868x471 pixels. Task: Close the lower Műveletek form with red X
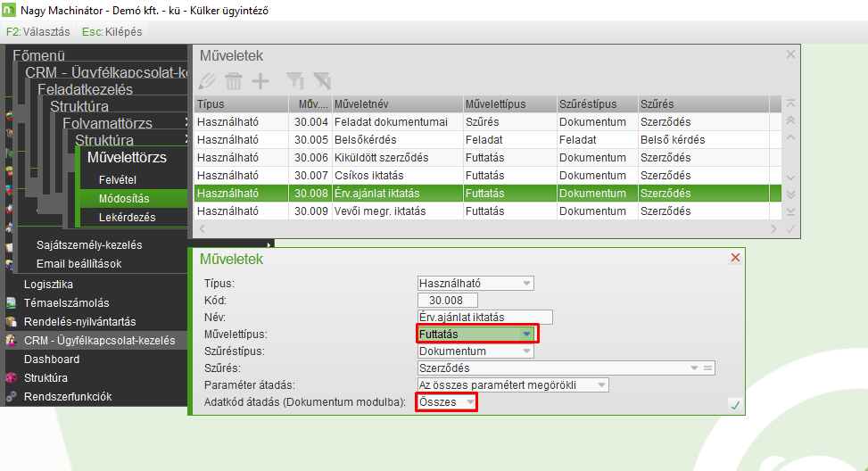(735, 258)
